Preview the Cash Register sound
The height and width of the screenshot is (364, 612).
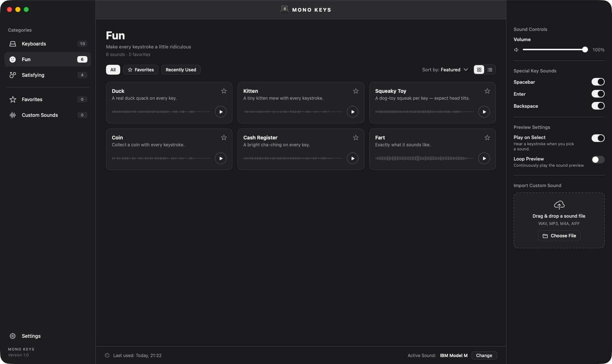click(x=353, y=158)
